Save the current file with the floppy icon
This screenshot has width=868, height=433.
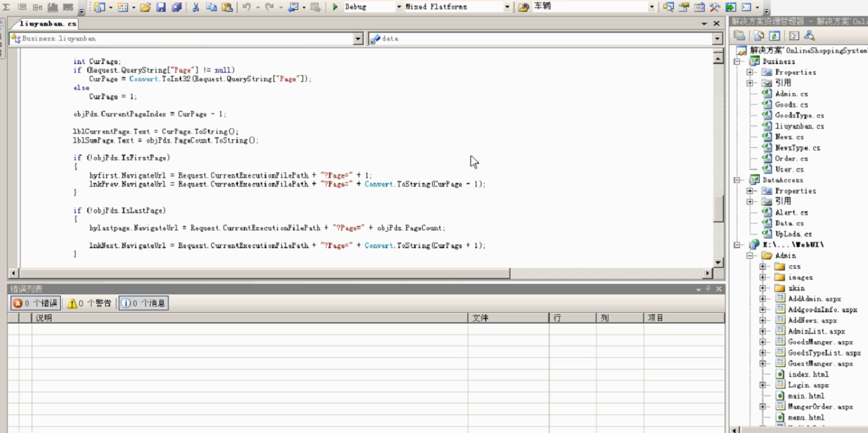coord(161,7)
